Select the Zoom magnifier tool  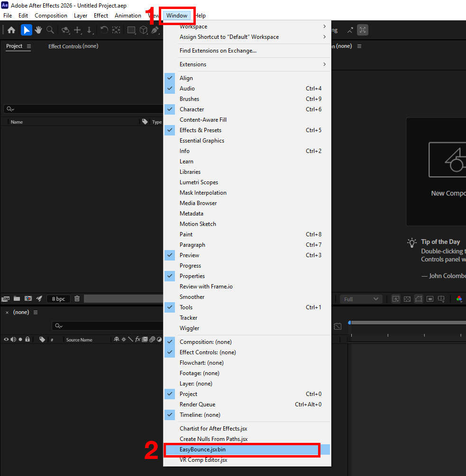[50, 30]
